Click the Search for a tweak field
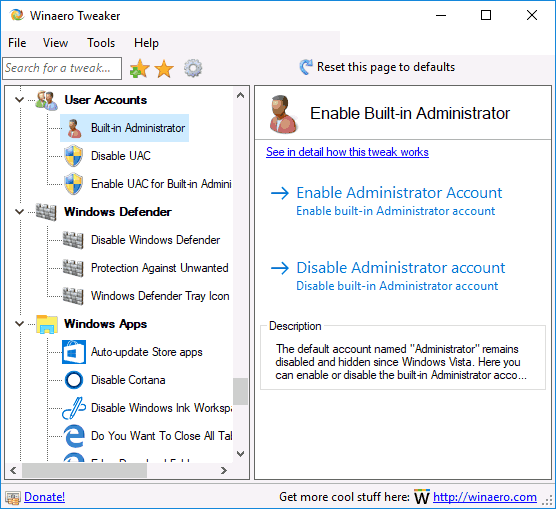556x509 pixels. point(62,68)
